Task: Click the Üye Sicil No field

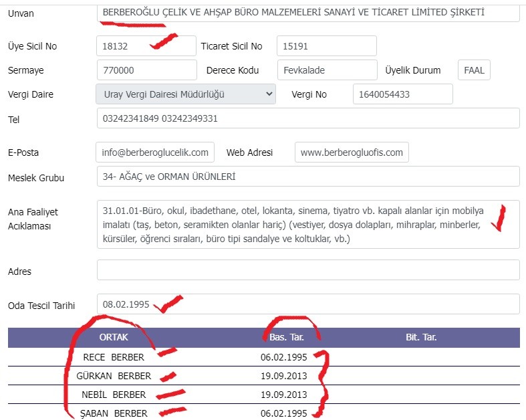Action: [x=146, y=46]
